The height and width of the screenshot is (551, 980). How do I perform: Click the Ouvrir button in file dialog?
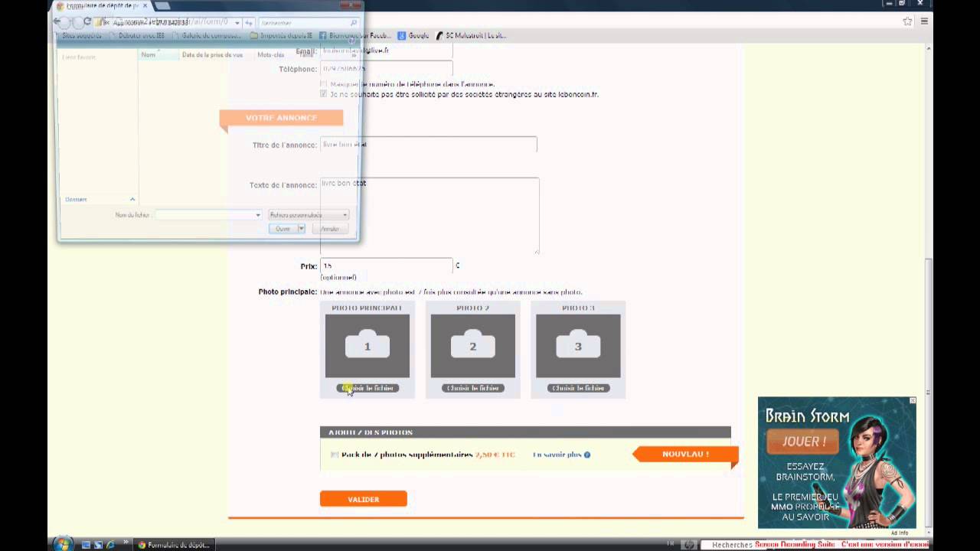pos(283,229)
